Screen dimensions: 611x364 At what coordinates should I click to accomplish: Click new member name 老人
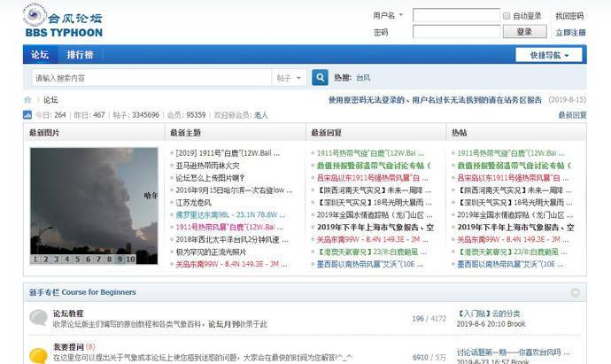click(x=261, y=115)
